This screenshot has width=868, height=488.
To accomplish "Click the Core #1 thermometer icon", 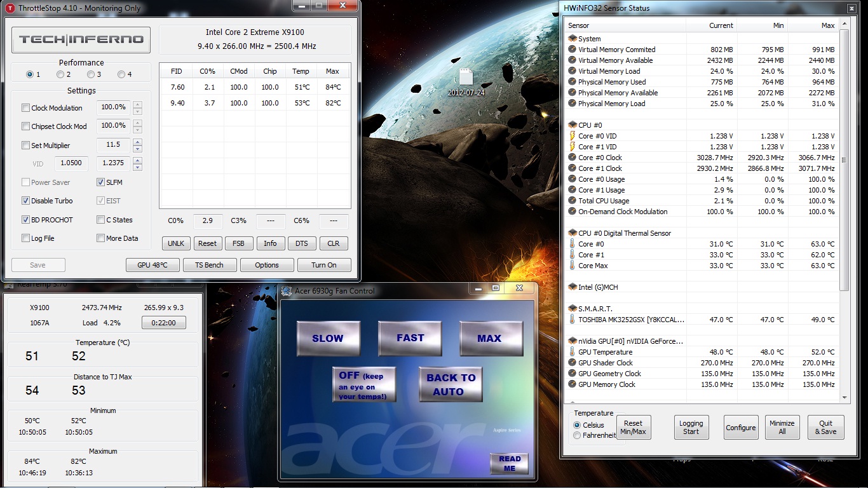I will pos(572,255).
